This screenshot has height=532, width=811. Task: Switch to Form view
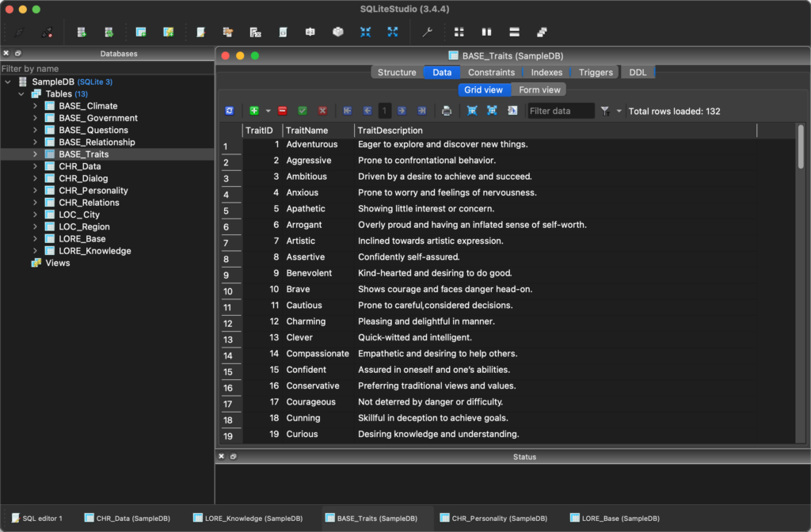pos(539,89)
